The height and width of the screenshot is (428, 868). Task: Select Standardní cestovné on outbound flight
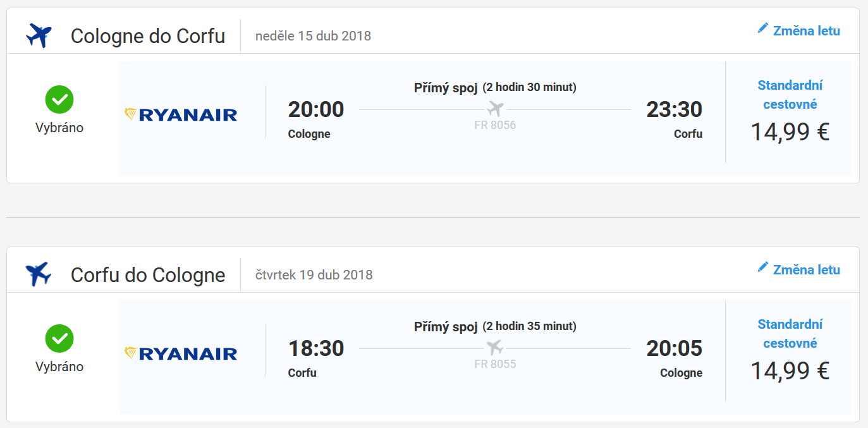tap(790, 95)
